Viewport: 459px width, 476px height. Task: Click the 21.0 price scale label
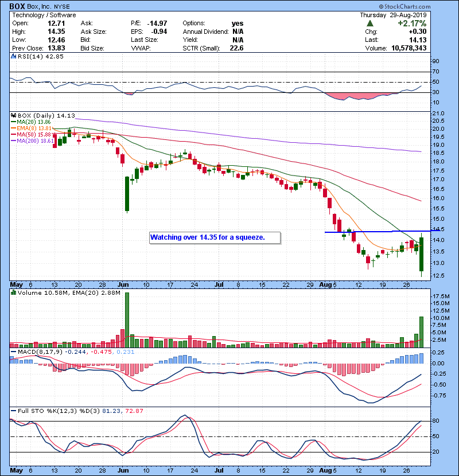point(438,114)
